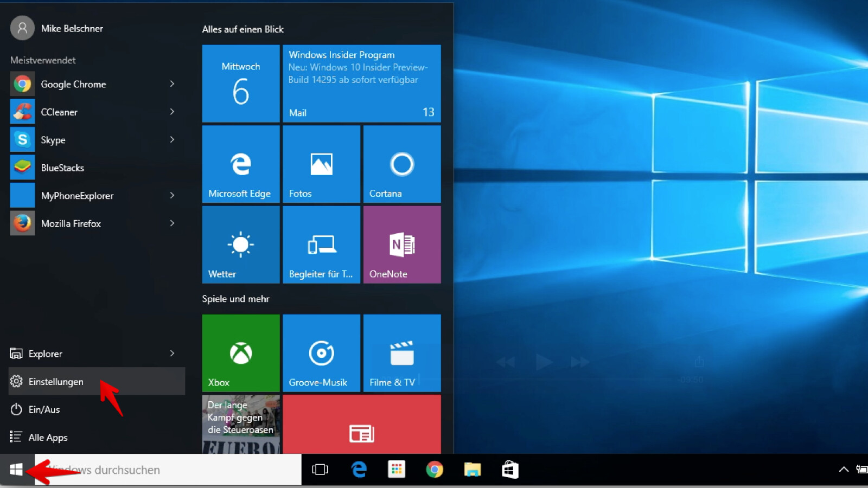This screenshot has width=868, height=488.
Task: Expand the Google Chrome jump list
Action: coord(172,84)
